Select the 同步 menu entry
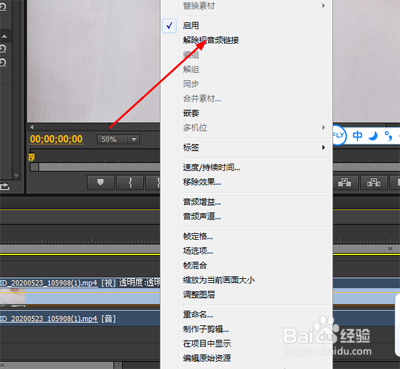The height and width of the screenshot is (369, 400). 247,84
